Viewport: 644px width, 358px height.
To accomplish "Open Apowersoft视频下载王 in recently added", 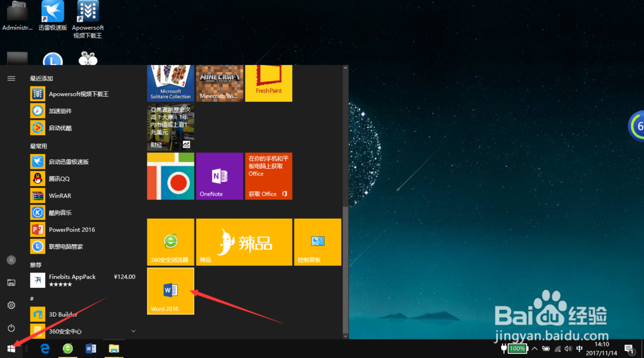I will (82, 94).
